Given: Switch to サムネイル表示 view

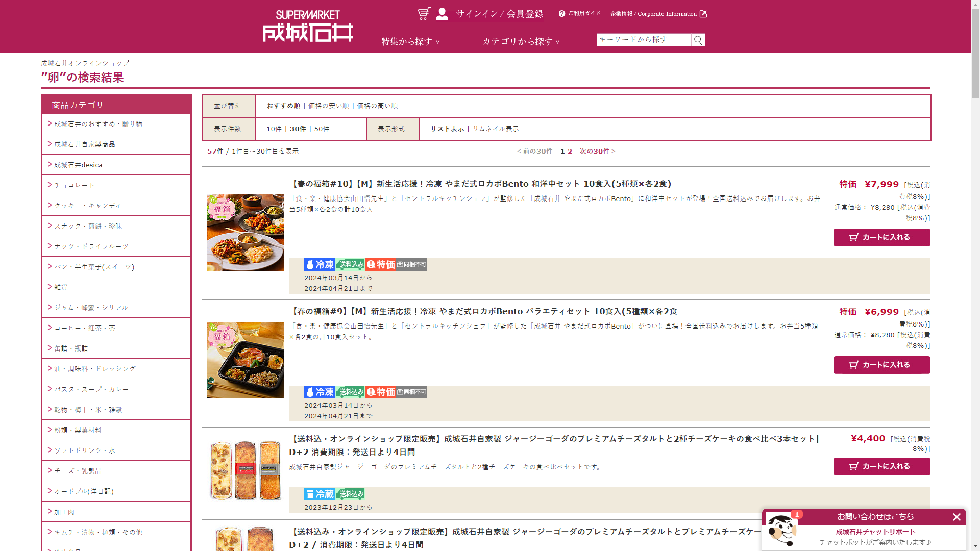Looking at the screenshot, I should coord(495,129).
